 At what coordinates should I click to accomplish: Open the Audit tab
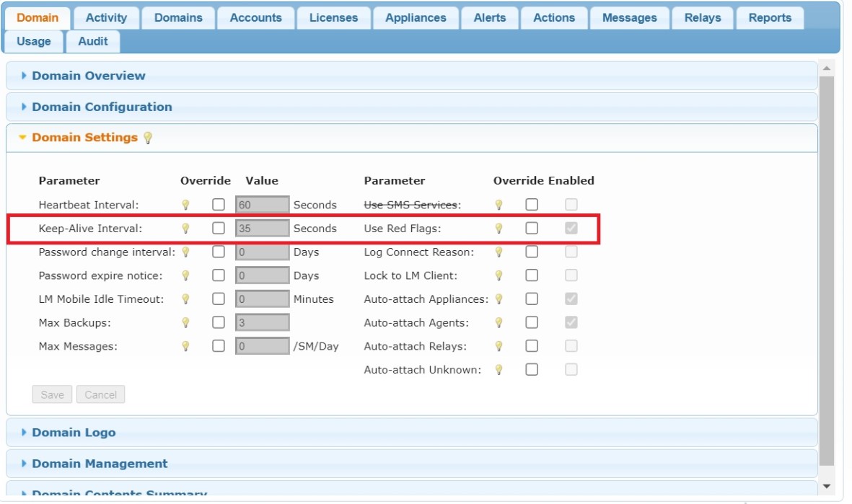tap(93, 41)
